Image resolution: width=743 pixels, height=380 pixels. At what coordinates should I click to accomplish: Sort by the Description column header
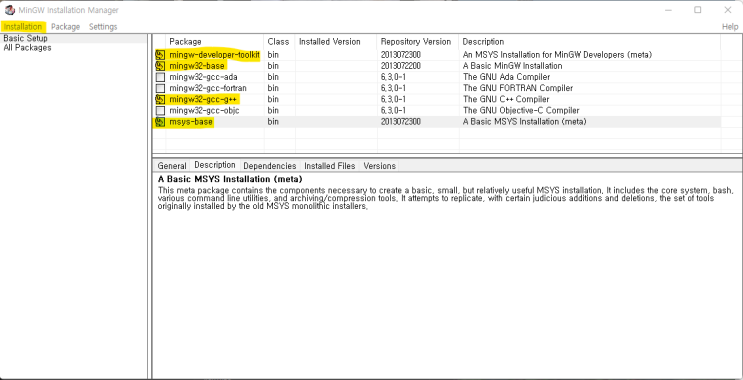[589, 42]
